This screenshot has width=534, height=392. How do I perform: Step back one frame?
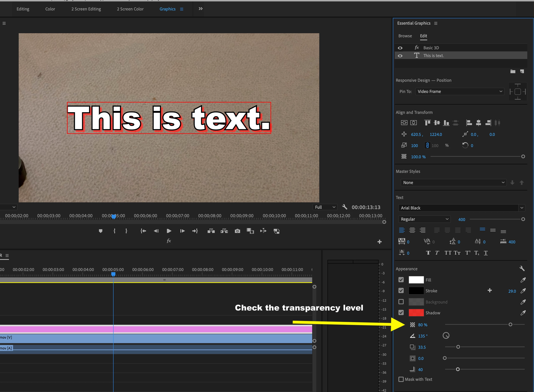click(x=156, y=231)
